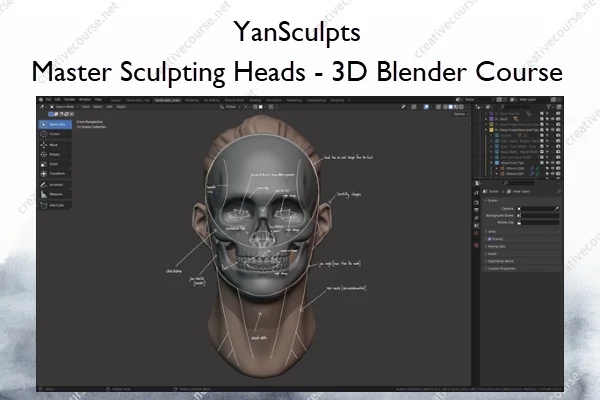Toggle render camera icon of Skull collection
The image size is (600, 400).
click(558, 119)
